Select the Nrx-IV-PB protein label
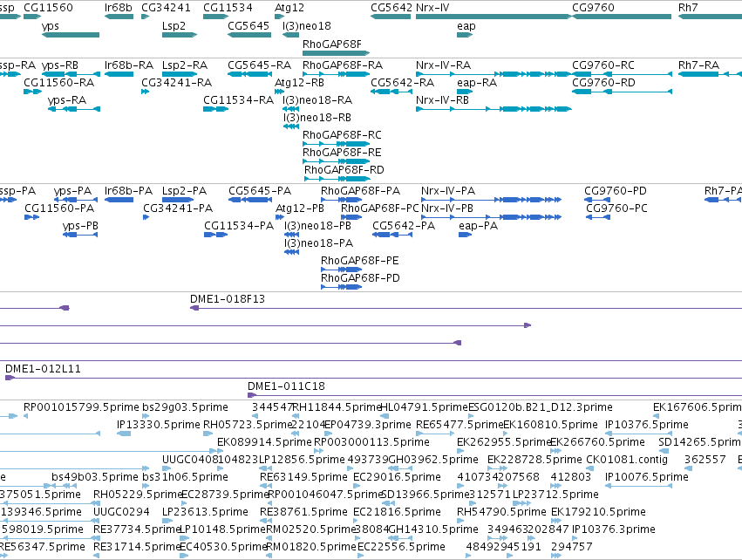 point(447,208)
